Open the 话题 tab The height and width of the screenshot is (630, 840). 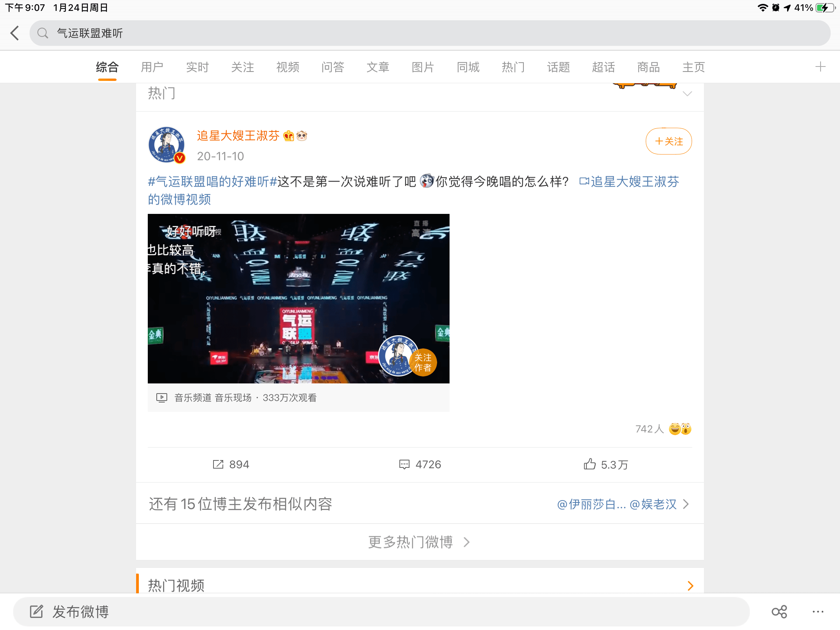(558, 67)
